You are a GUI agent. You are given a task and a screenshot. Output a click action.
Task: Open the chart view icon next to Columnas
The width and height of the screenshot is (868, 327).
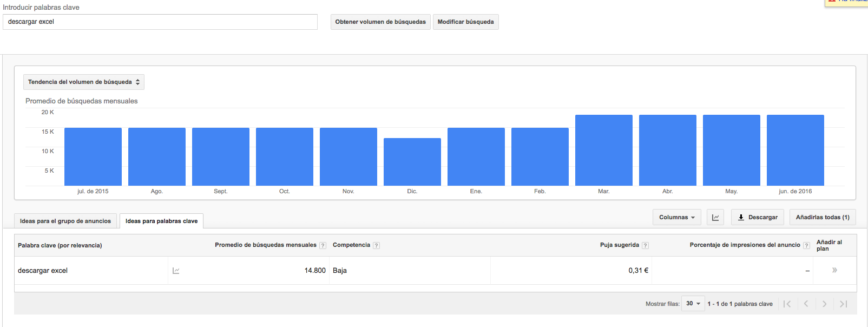click(715, 217)
